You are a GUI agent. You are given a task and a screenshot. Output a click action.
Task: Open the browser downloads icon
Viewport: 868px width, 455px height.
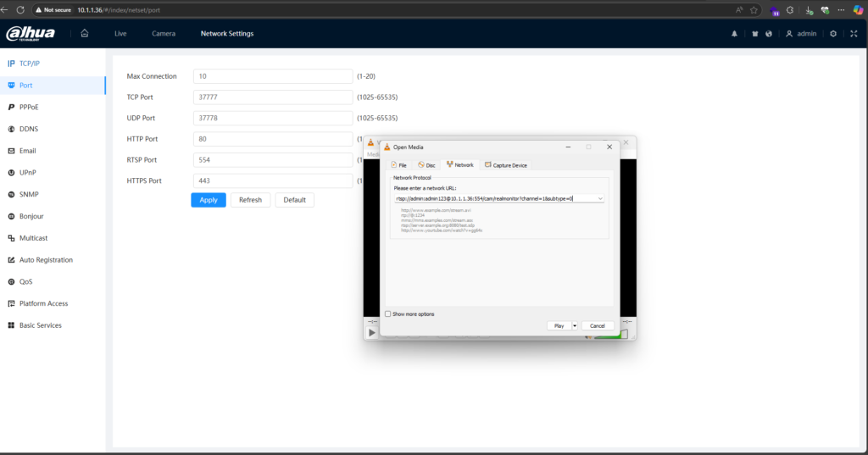809,10
